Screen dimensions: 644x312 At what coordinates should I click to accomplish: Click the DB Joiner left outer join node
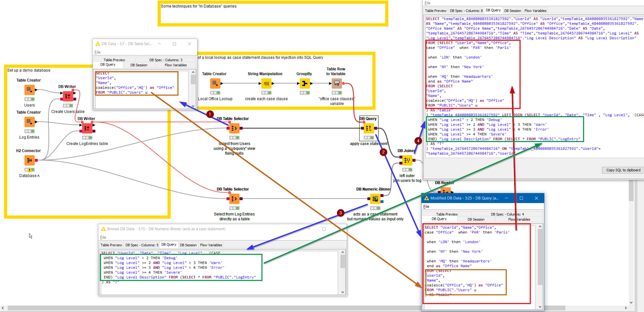pyautogui.click(x=407, y=161)
